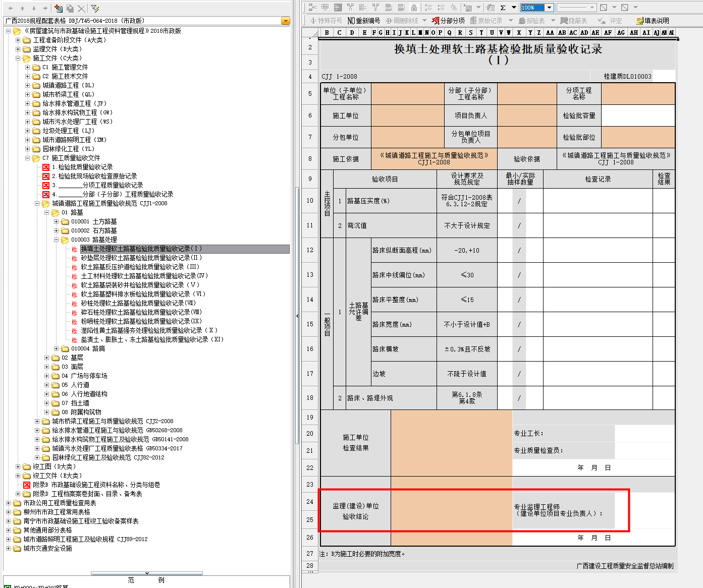The height and width of the screenshot is (588, 703).
Task: Click the panel splitter collapse arrow
Action: pos(297,316)
